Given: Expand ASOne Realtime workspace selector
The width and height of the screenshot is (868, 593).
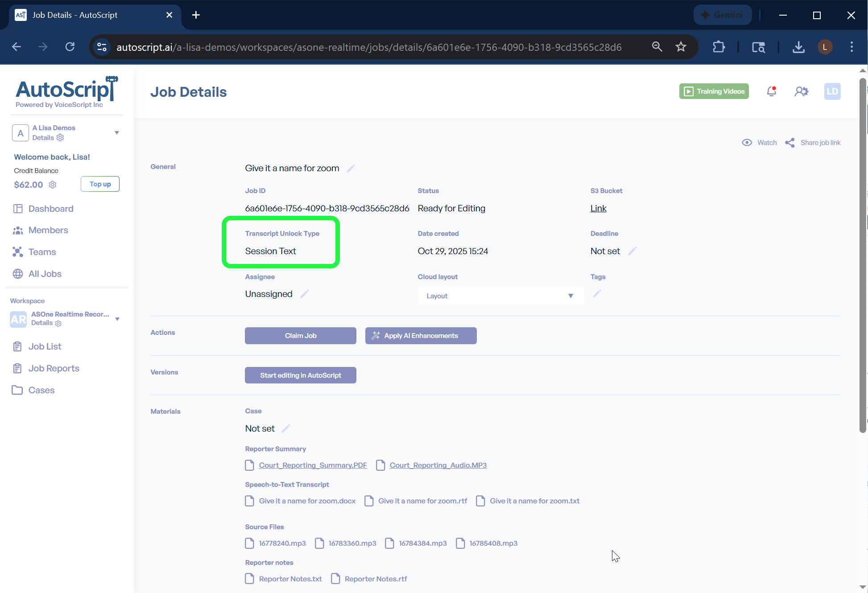Looking at the screenshot, I should click(117, 319).
